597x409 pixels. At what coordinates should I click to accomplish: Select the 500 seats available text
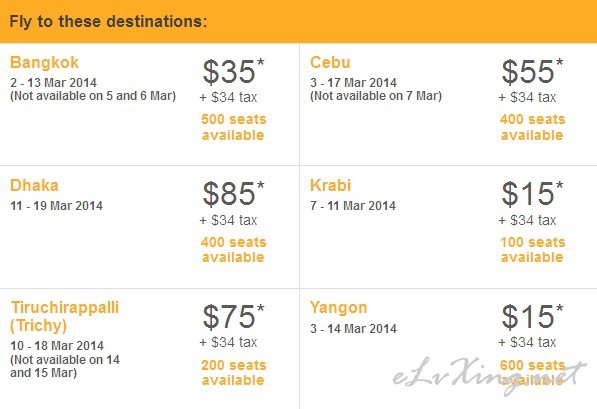[x=233, y=127]
